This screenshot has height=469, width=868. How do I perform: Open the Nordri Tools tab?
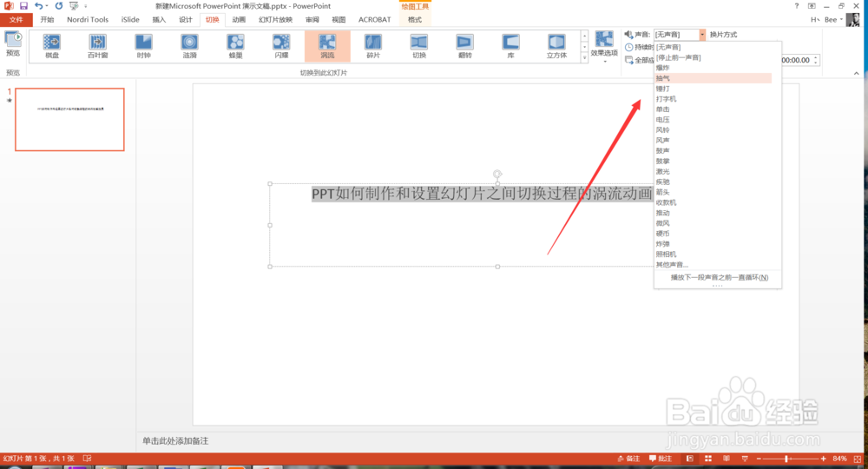click(x=88, y=19)
